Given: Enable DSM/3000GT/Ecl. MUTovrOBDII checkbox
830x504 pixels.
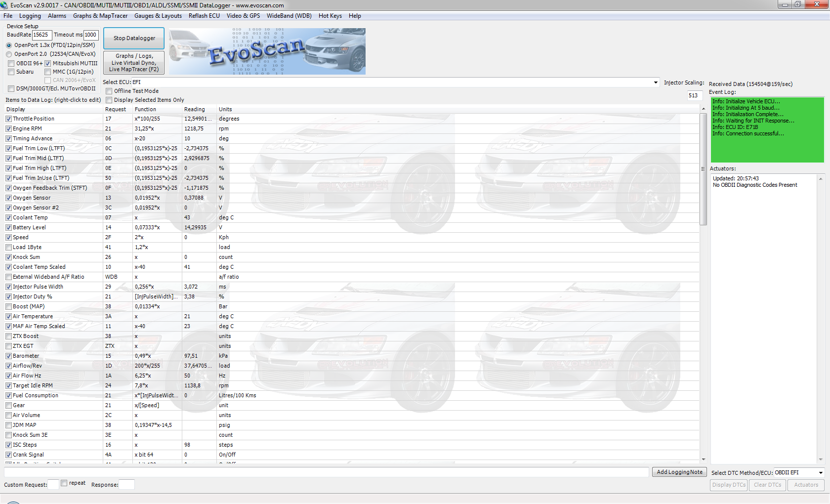Looking at the screenshot, I should [x=11, y=88].
